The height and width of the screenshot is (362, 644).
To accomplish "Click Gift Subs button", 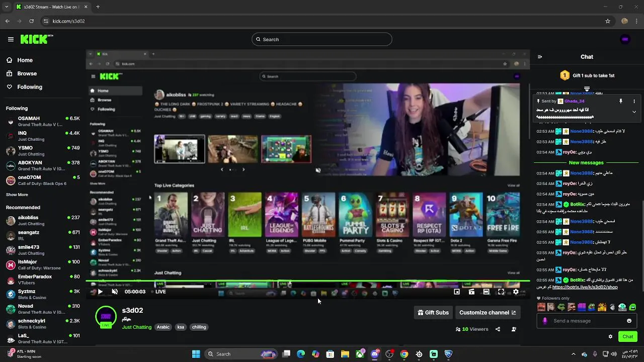I will pyautogui.click(x=433, y=312).
